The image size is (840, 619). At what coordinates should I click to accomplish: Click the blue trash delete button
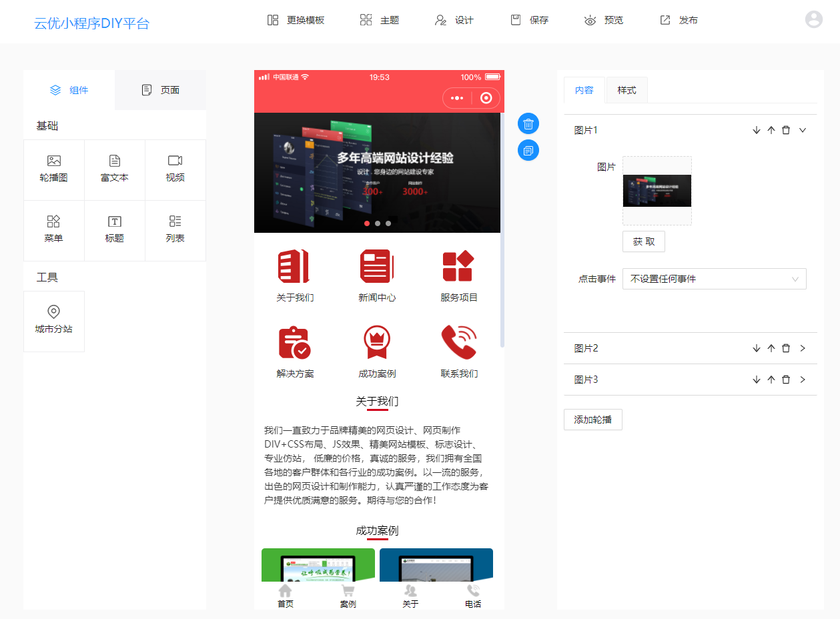pyautogui.click(x=528, y=123)
